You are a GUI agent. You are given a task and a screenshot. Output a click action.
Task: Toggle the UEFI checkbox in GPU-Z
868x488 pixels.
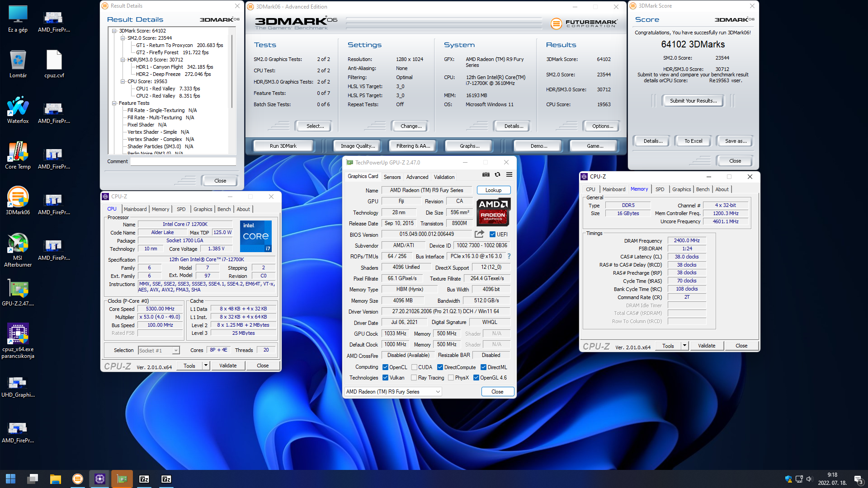click(492, 234)
